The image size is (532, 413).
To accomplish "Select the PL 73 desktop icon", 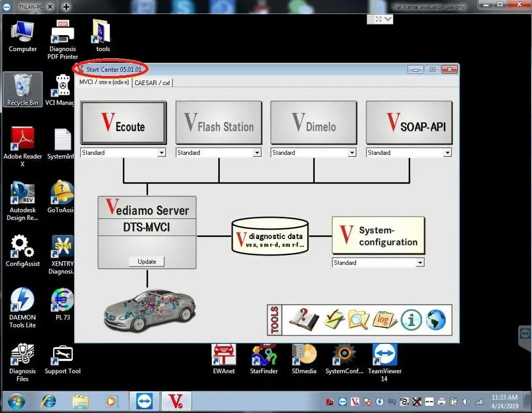I will (x=62, y=304).
